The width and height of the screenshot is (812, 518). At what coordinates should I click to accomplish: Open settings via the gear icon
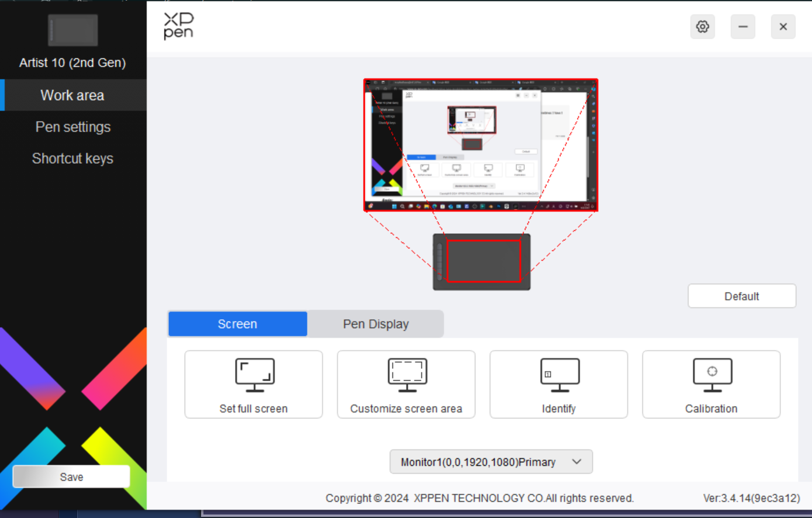(x=702, y=27)
